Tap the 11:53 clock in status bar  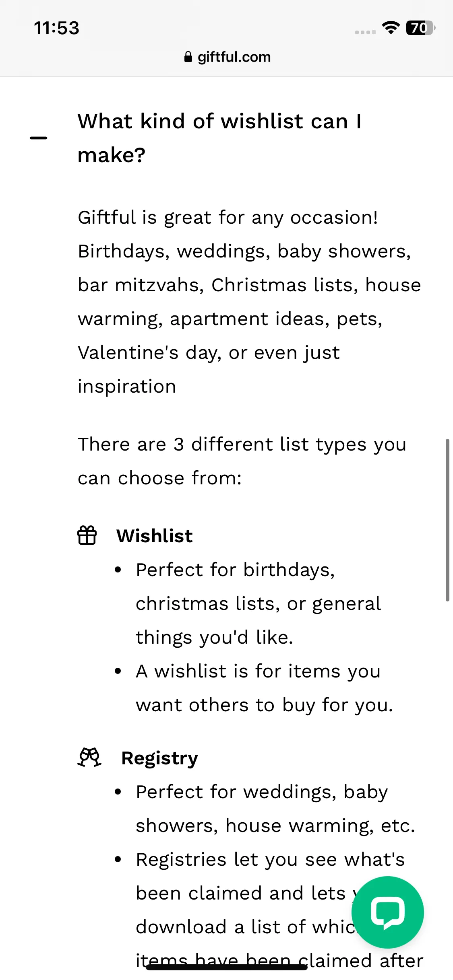pos(57,28)
